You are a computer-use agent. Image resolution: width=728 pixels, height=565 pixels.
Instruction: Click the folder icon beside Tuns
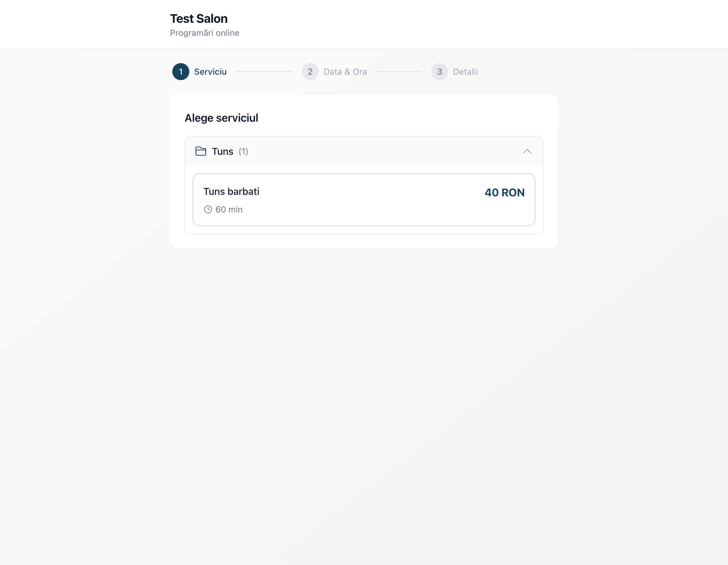pos(200,151)
